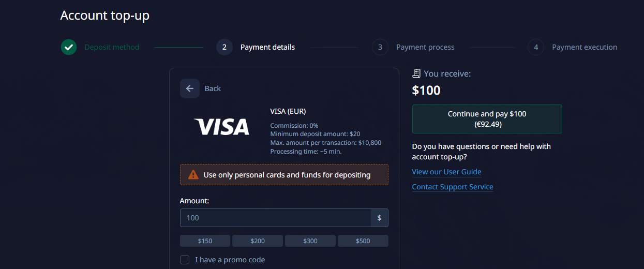644x269 pixels.
Task: Click the green checkmark step icon
Action: [x=69, y=47]
